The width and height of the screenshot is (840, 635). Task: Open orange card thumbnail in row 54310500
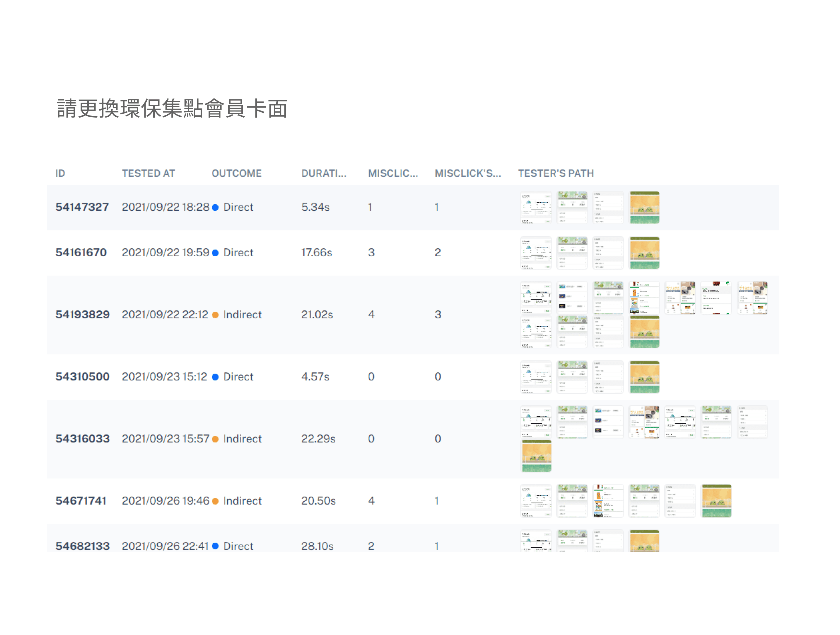(644, 377)
